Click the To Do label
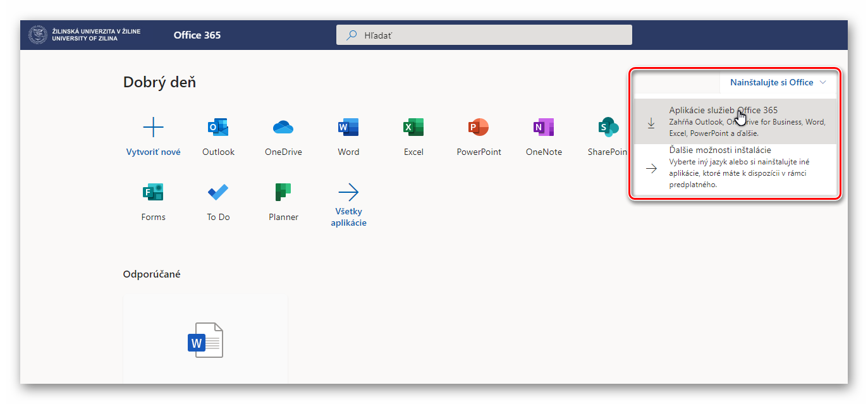868x404 pixels. click(218, 217)
